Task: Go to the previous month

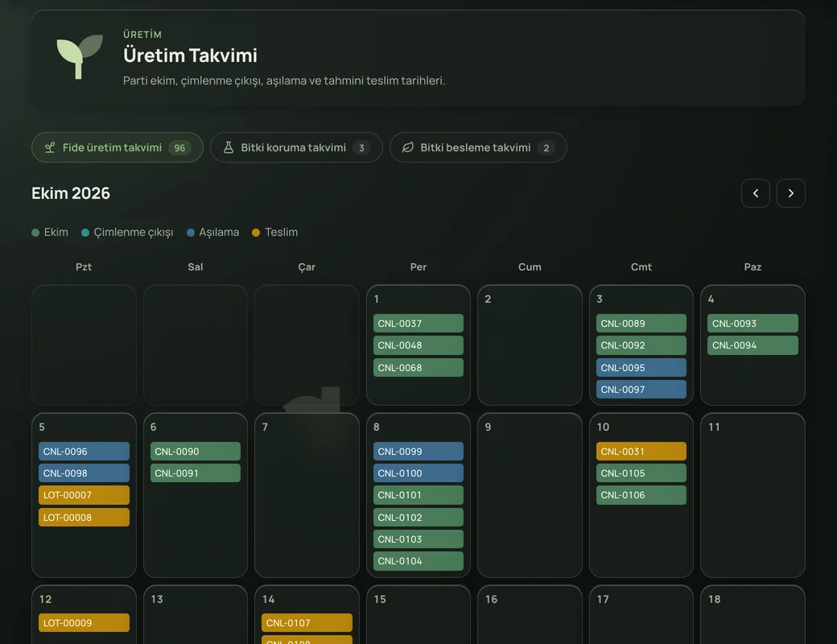Action: coord(756,192)
